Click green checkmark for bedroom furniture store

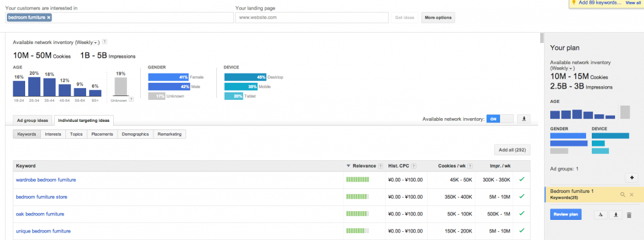tap(521, 197)
